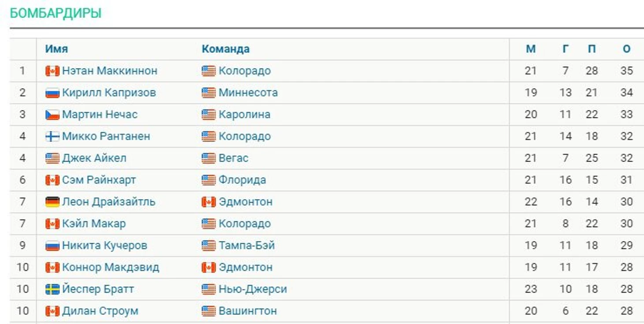Open team link Вашингтон
Image resolution: width=644 pixels, height=324 pixels.
tap(248, 311)
